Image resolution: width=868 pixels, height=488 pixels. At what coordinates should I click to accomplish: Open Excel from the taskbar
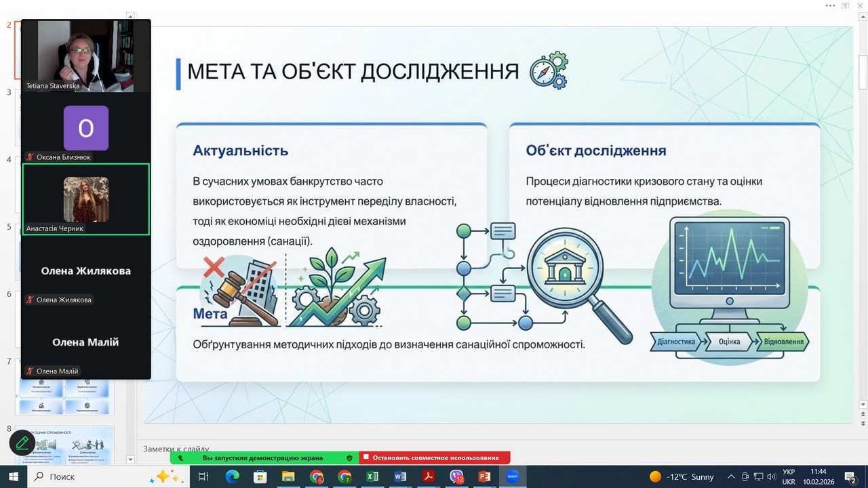point(372,476)
